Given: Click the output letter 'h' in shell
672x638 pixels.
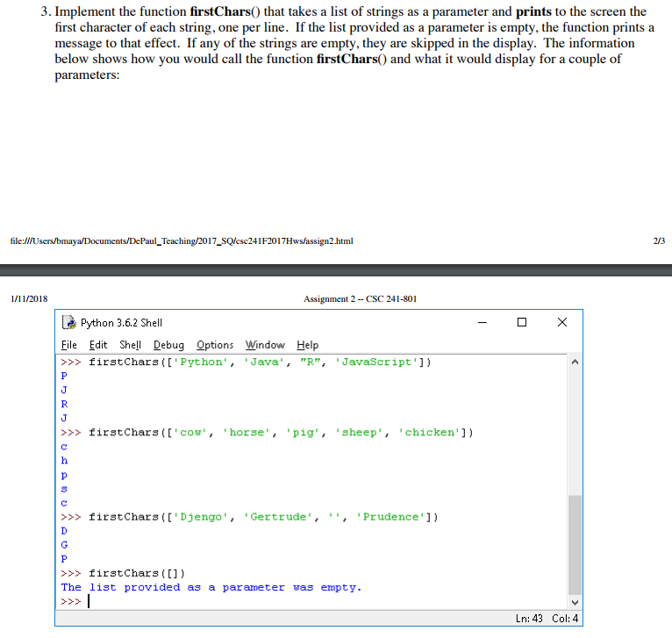Looking at the screenshot, I should (x=64, y=461).
